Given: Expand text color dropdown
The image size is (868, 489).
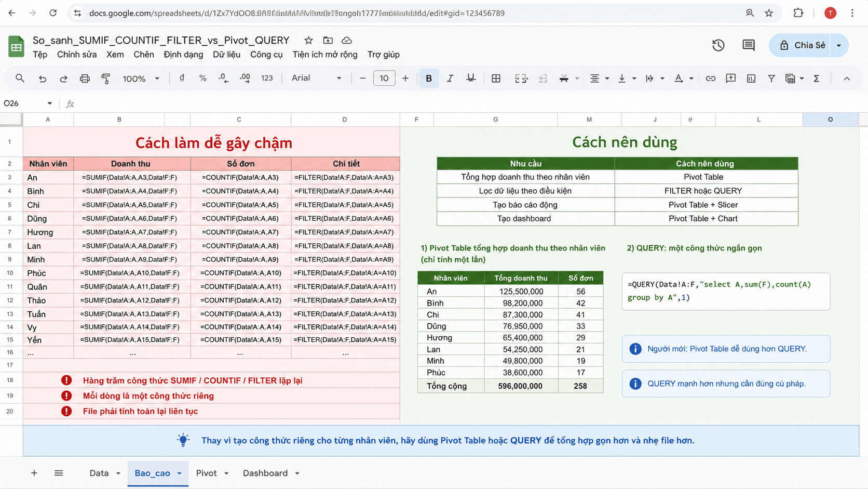Looking at the screenshot, I should (x=691, y=79).
